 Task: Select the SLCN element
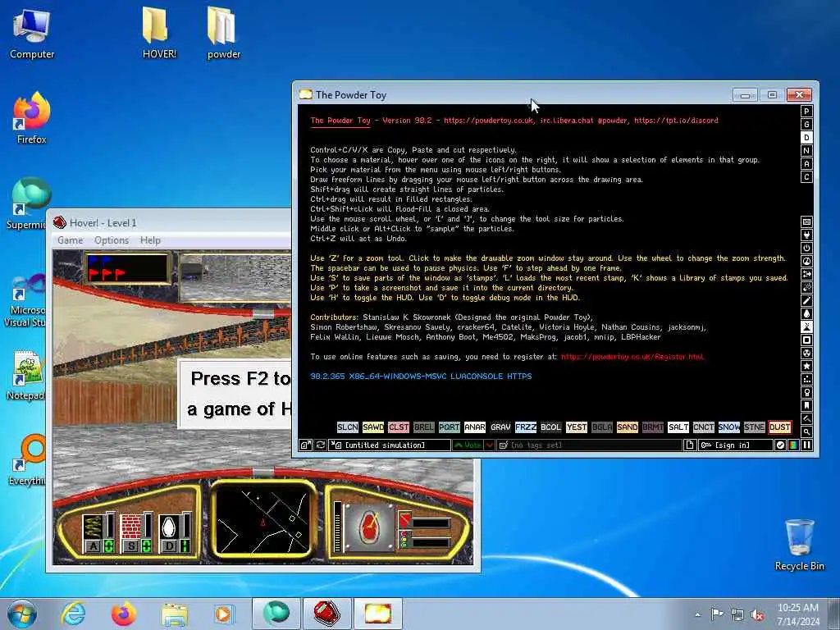[348, 427]
